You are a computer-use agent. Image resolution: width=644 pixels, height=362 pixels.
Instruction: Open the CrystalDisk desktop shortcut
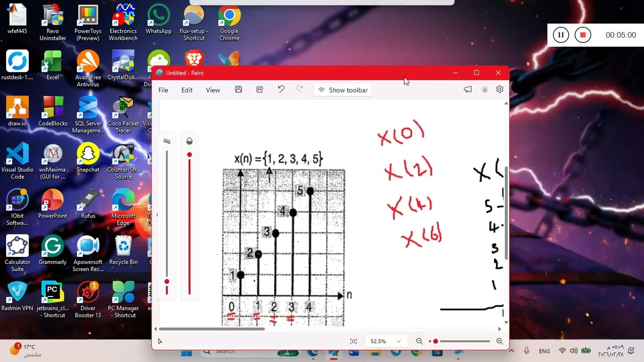123,65
